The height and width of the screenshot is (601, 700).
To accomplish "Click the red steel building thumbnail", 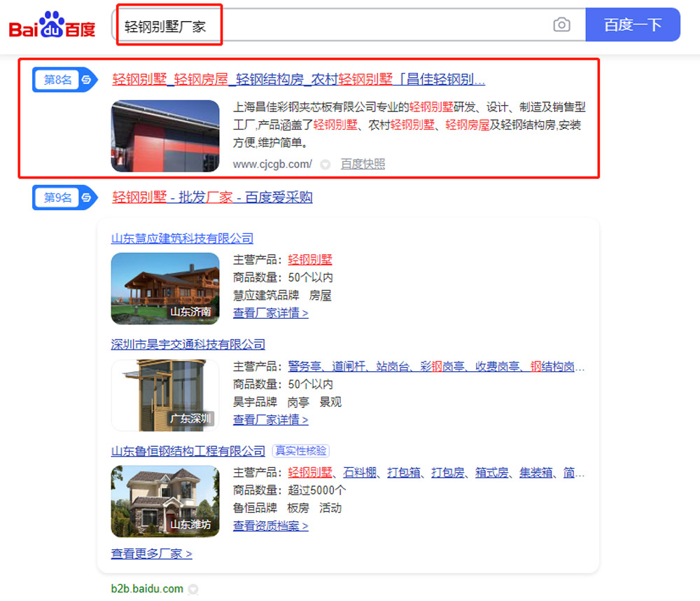I will (x=165, y=136).
